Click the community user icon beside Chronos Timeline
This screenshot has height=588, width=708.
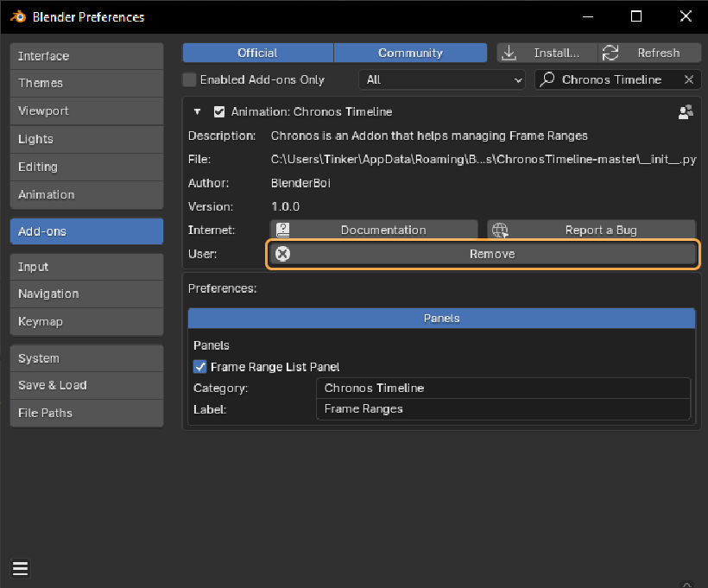coord(686,111)
